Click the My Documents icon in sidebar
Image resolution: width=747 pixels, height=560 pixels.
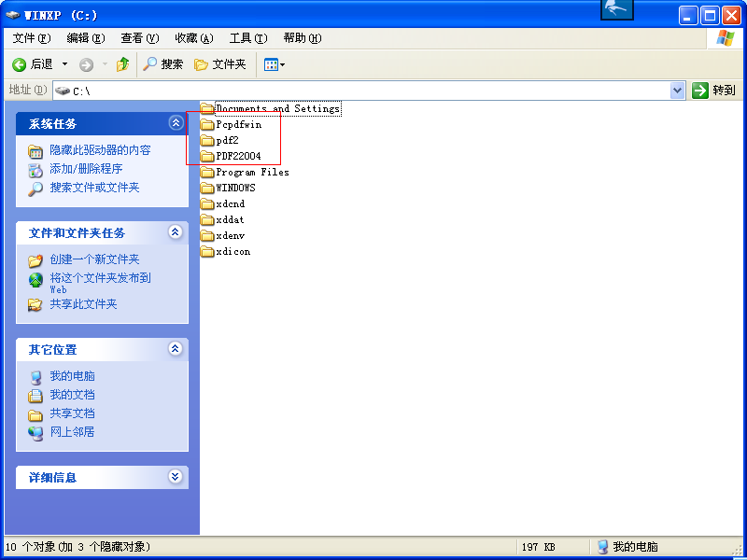(x=35, y=396)
